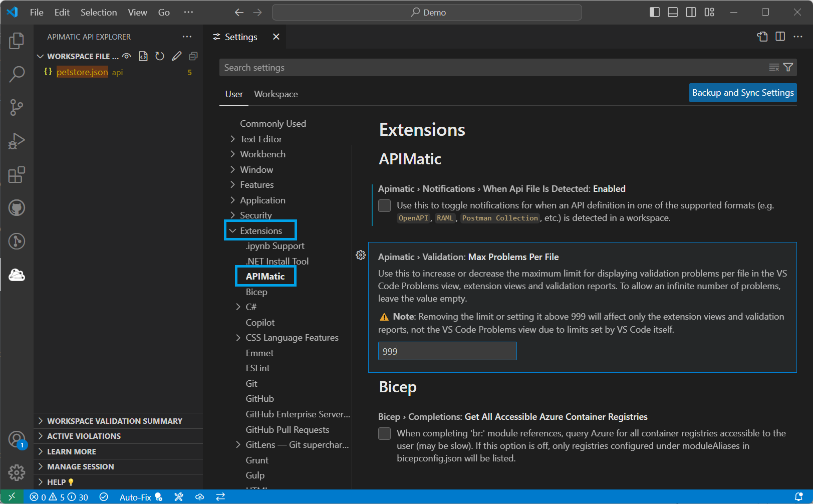Switch to the Workspace settings tab
Viewport: 813px width, 504px height.
tap(276, 94)
